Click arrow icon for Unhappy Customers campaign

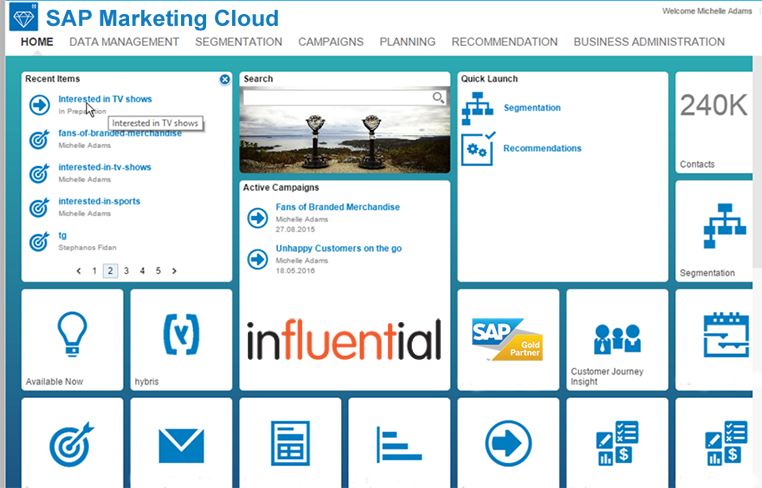[x=258, y=259]
